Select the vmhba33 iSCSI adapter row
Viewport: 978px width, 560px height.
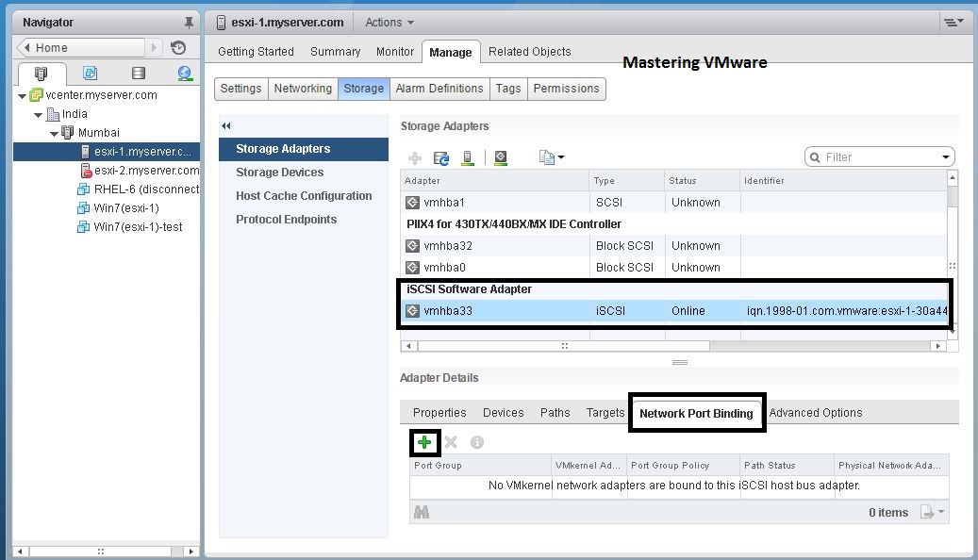point(566,310)
